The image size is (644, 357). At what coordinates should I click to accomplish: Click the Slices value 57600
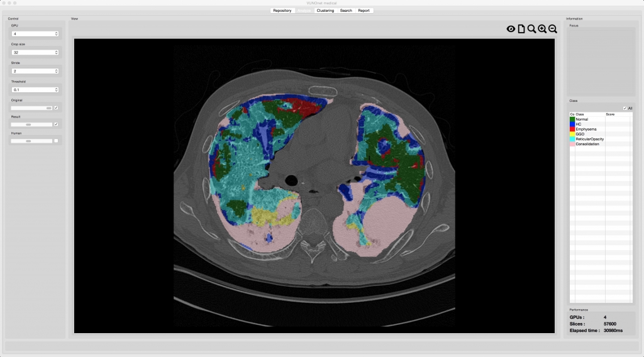[610, 324]
